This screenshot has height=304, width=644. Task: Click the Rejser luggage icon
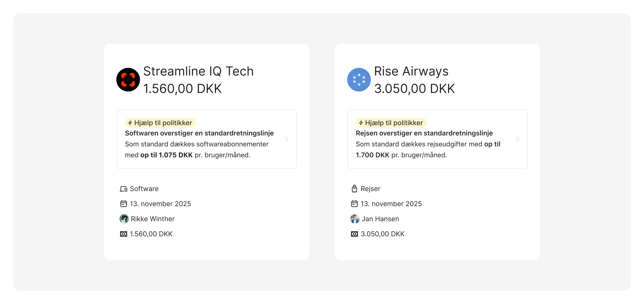pos(354,189)
